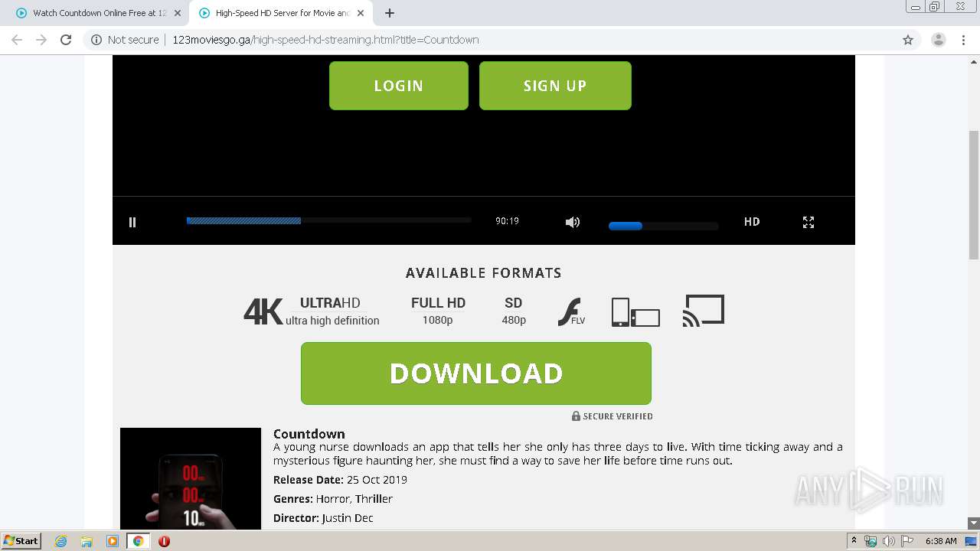Seek on the video progress bar
The height and width of the screenshot is (551, 980).
click(329, 220)
